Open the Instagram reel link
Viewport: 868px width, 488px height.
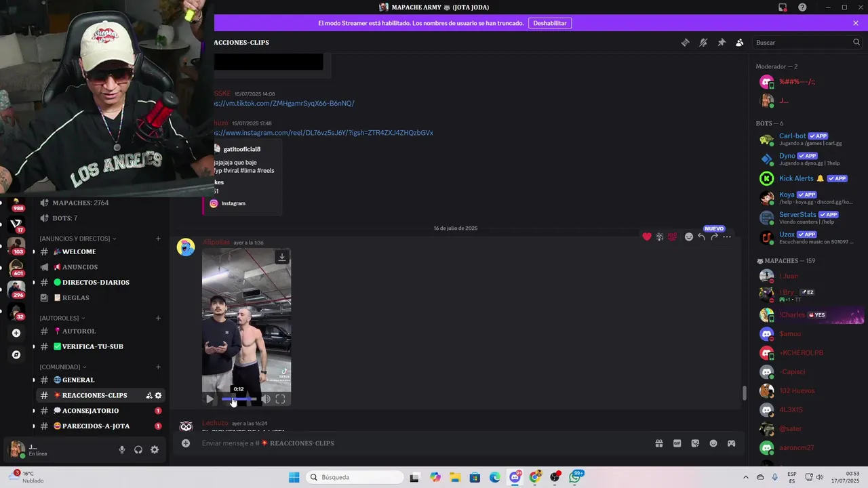click(x=323, y=133)
